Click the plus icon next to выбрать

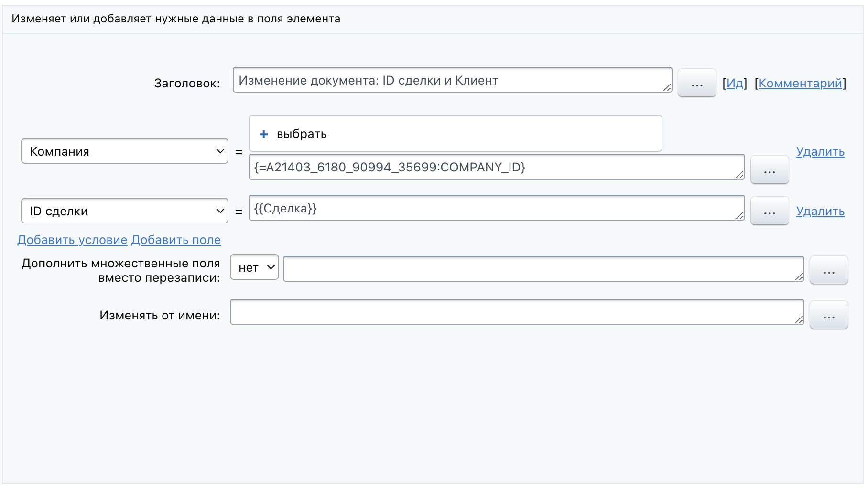point(264,134)
